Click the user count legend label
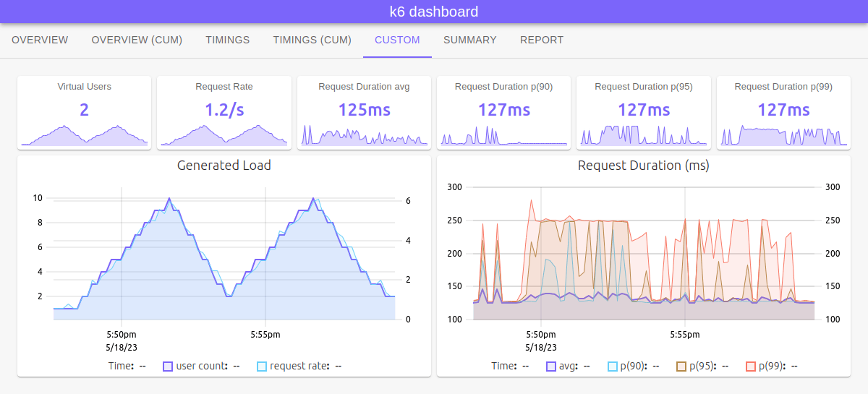This screenshot has height=394, width=868. pos(202,367)
